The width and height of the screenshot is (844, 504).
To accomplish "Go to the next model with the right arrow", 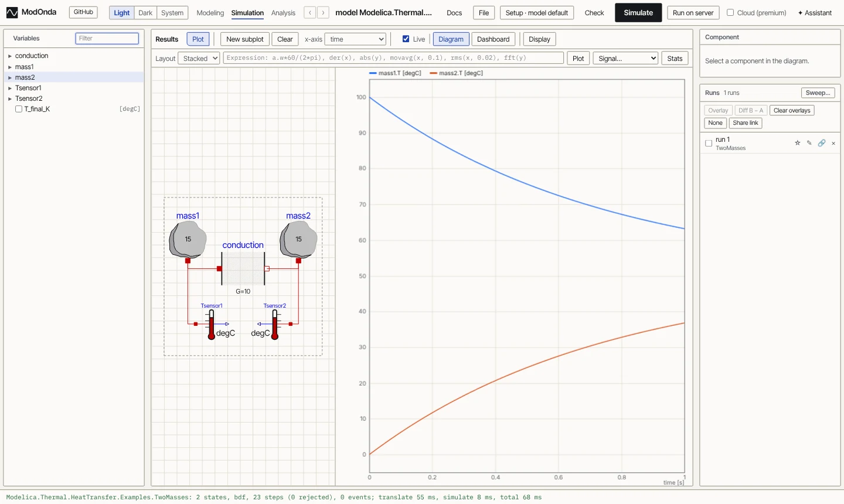I will [x=323, y=13].
